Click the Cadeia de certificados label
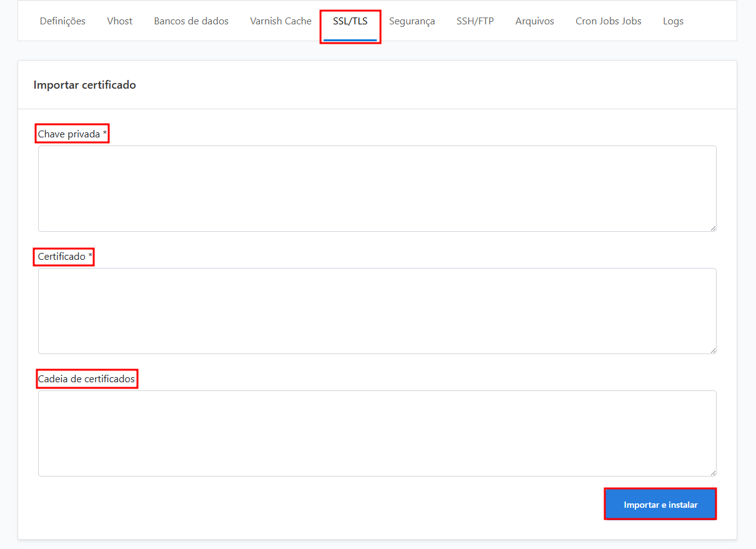Image resolution: width=756 pixels, height=549 pixels. coord(86,379)
